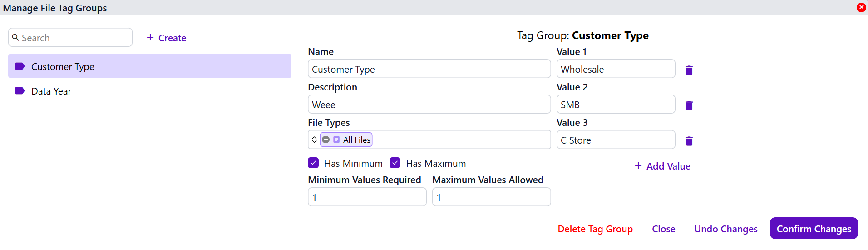Click Undo Changes

[x=725, y=229]
